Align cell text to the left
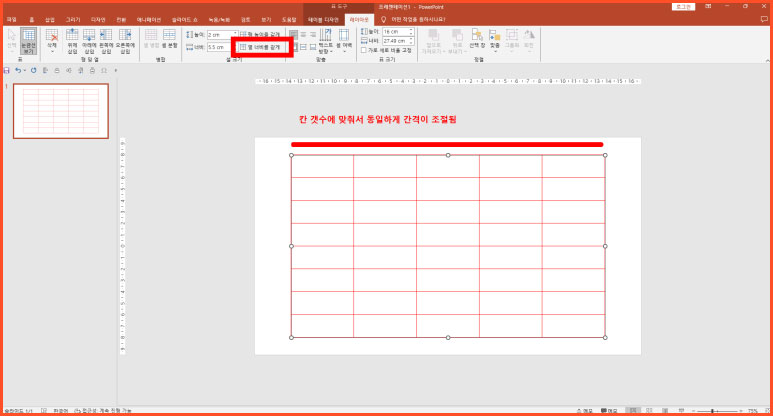The height and width of the screenshot is (416, 773). point(294,35)
